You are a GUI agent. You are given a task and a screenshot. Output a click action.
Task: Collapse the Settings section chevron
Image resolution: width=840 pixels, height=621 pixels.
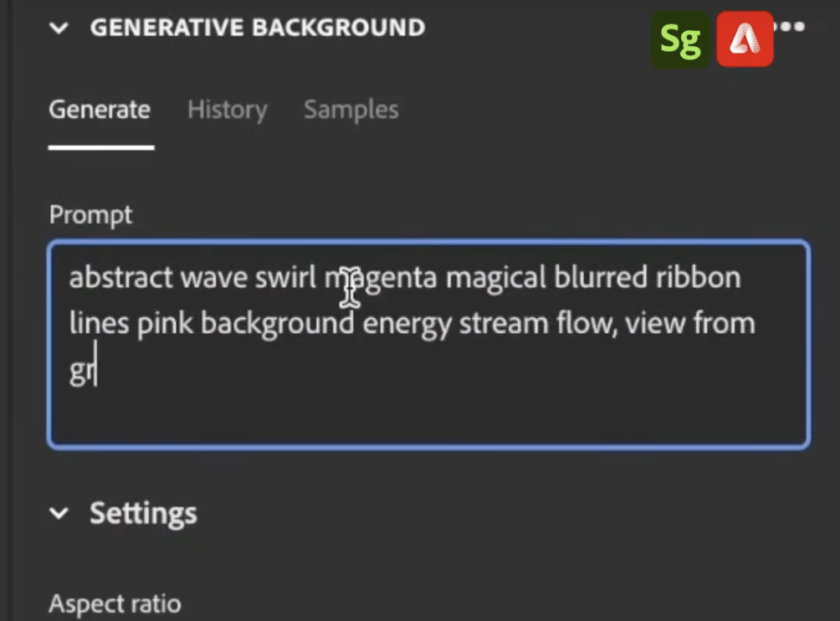(59, 513)
